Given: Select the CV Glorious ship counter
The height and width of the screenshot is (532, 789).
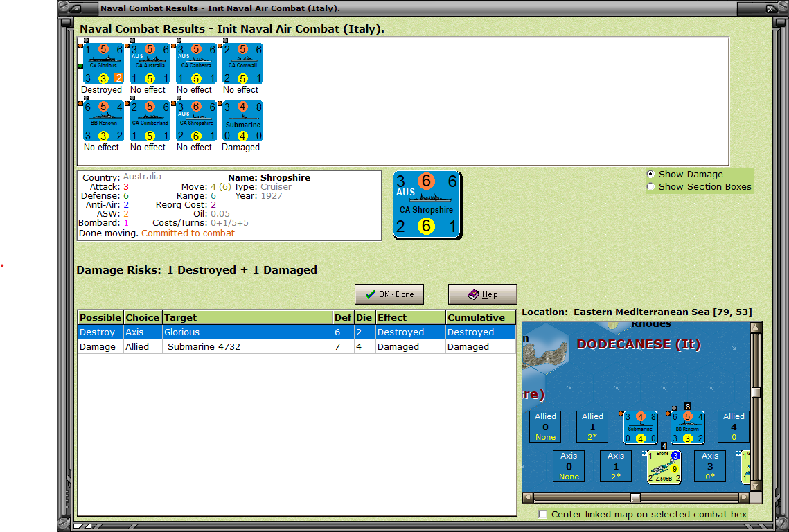Looking at the screenshot, I should click(103, 64).
